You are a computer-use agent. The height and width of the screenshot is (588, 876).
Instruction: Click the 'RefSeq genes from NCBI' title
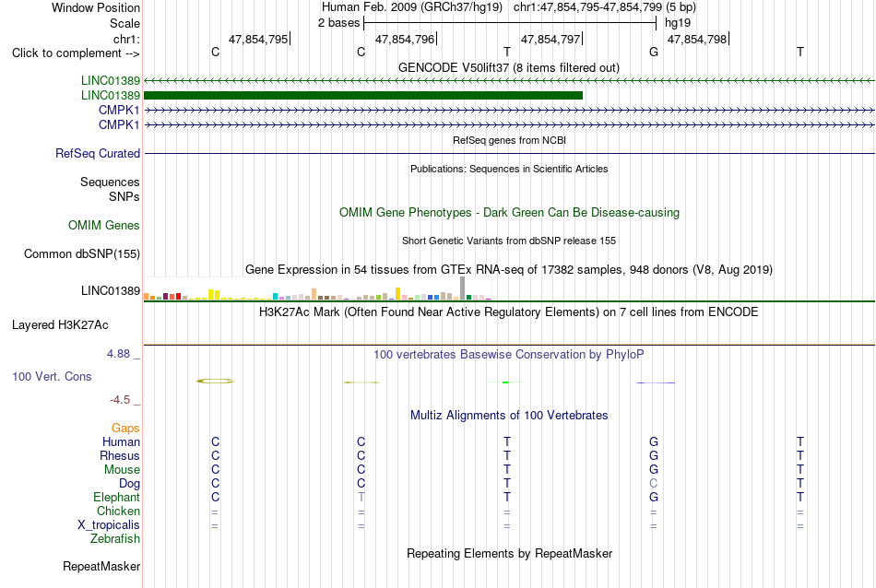coord(509,140)
